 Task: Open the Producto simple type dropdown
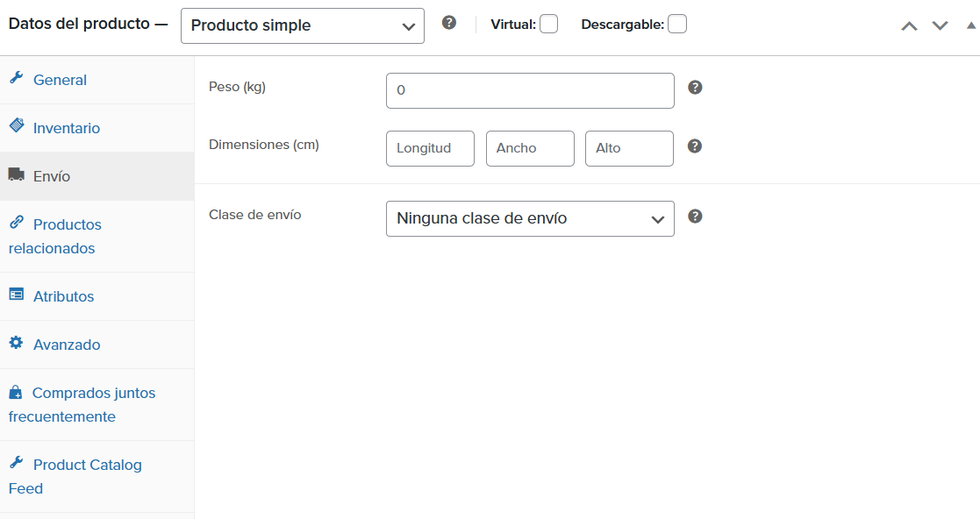click(x=303, y=25)
